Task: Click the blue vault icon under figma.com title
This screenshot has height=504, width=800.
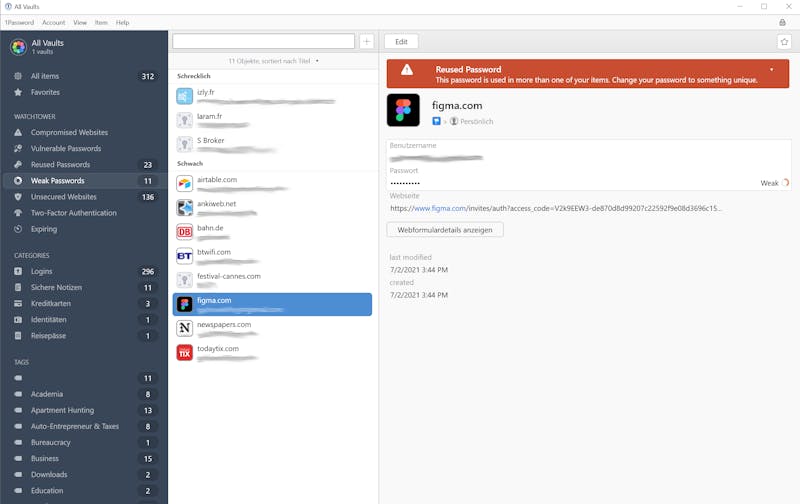Action: [x=436, y=121]
